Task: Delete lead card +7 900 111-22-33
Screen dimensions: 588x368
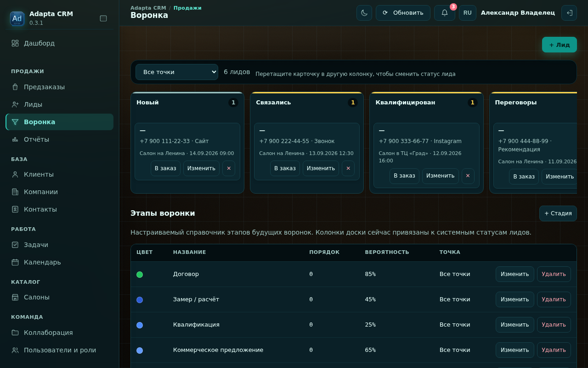Action: [229, 168]
